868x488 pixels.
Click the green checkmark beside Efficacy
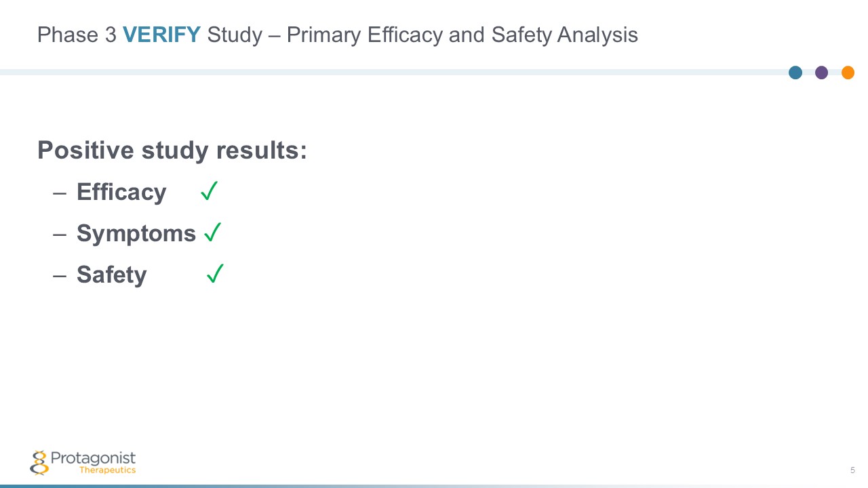(209, 191)
